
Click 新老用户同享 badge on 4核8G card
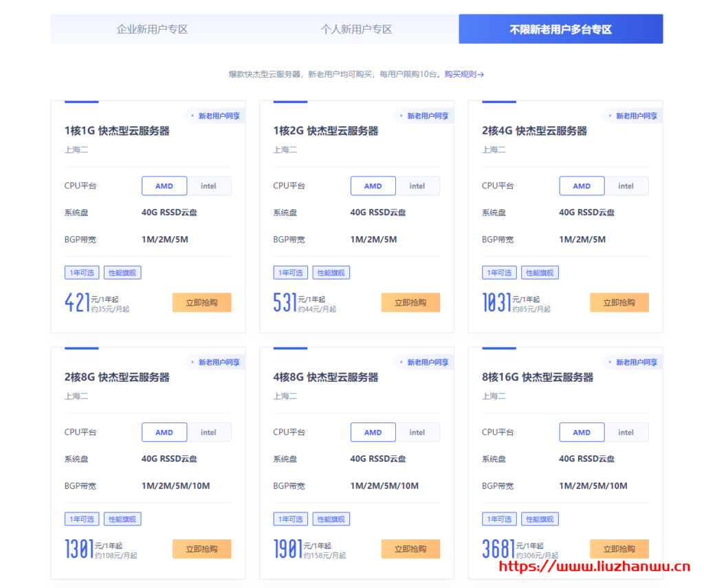click(423, 362)
